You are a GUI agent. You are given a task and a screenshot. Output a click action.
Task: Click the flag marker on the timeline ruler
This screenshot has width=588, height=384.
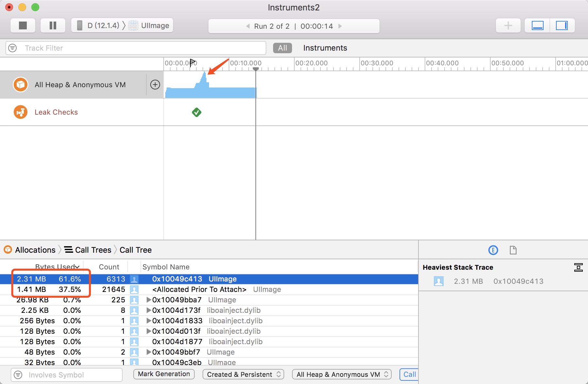(192, 62)
